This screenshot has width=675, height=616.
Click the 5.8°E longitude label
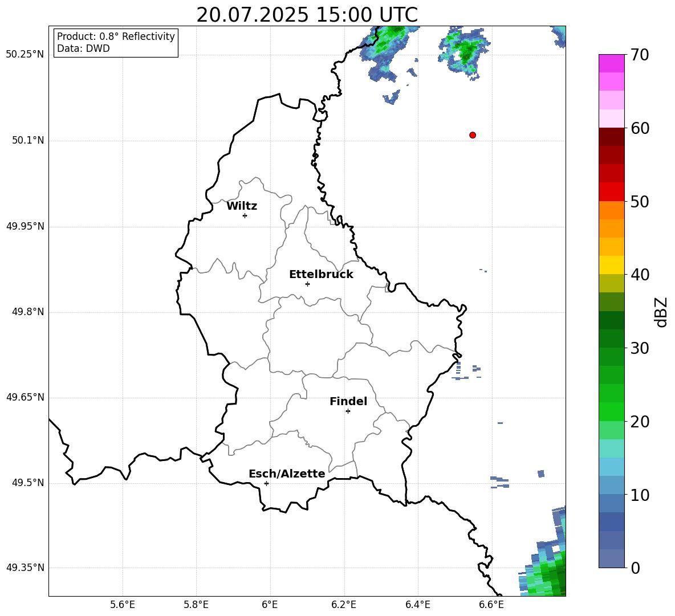(x=196, y=605)
